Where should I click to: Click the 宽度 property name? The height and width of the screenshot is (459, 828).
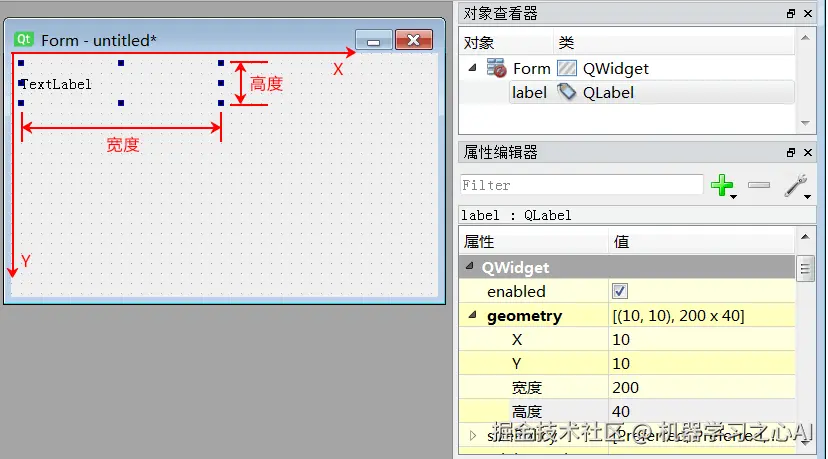tap(526, 388)
